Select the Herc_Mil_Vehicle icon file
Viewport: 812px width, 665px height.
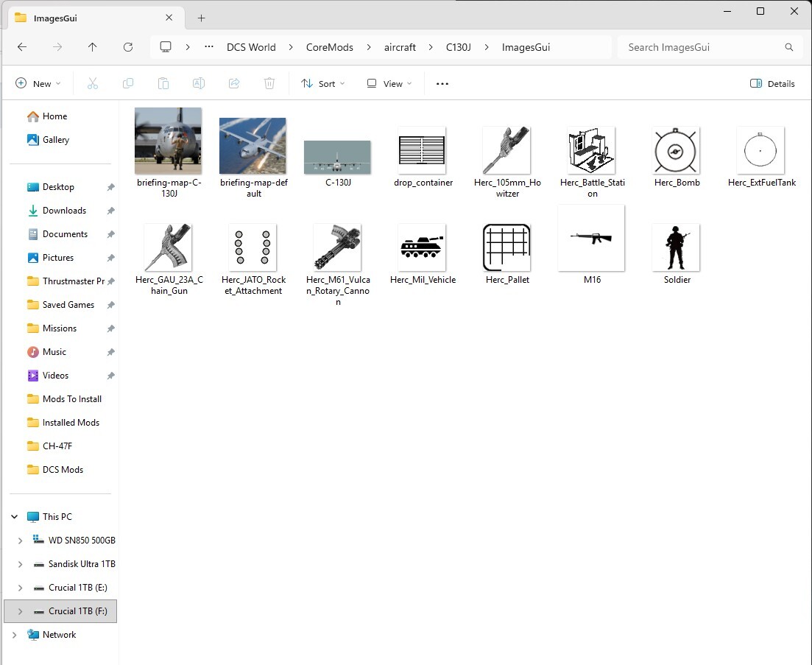point(423,254)
